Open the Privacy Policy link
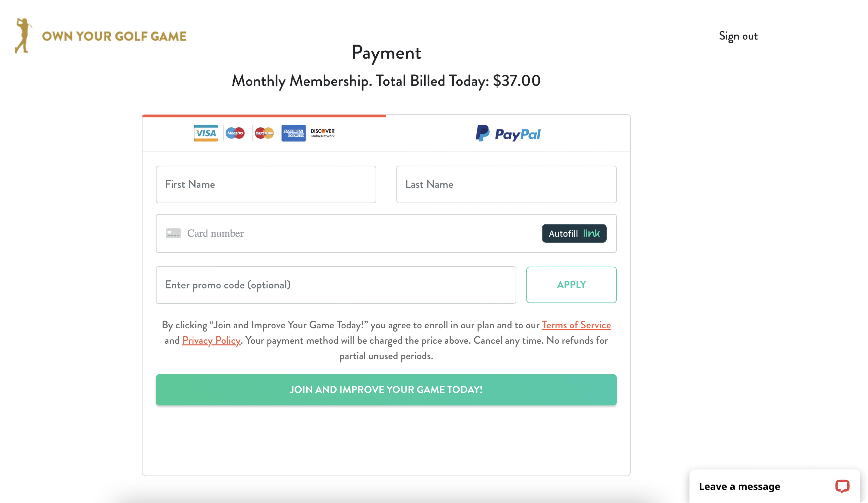This screenshot has width=868, height=503. pyautogui.click(x=211, y=340)
